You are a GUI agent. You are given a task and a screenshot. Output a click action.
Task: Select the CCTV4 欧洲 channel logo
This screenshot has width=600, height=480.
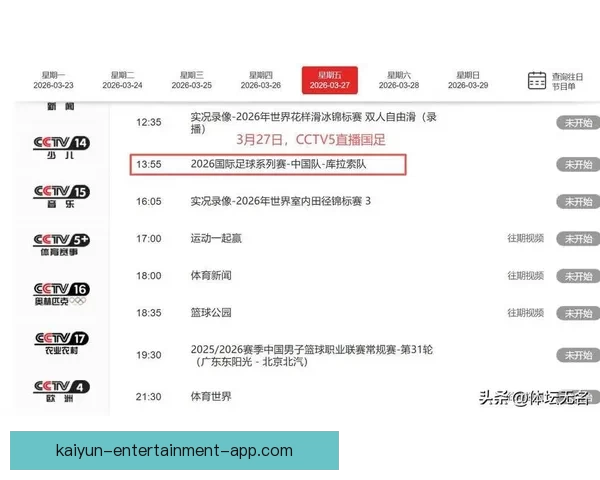pyautogui.click(x=61, y=391)
